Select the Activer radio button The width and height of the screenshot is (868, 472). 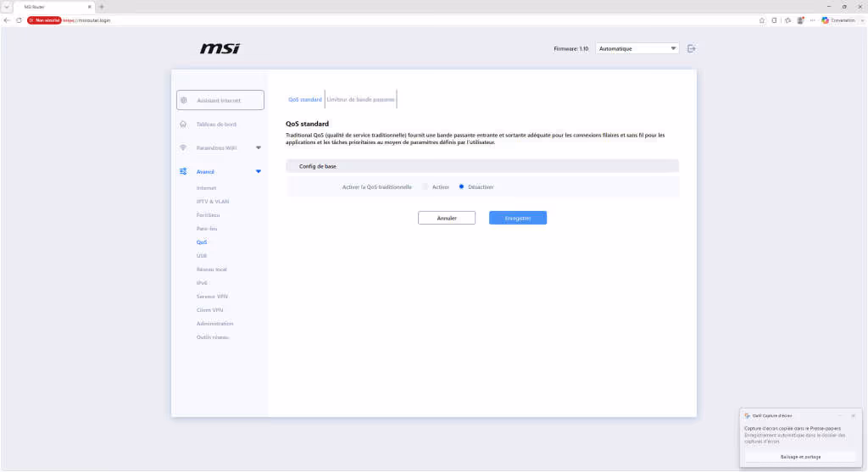426,187
